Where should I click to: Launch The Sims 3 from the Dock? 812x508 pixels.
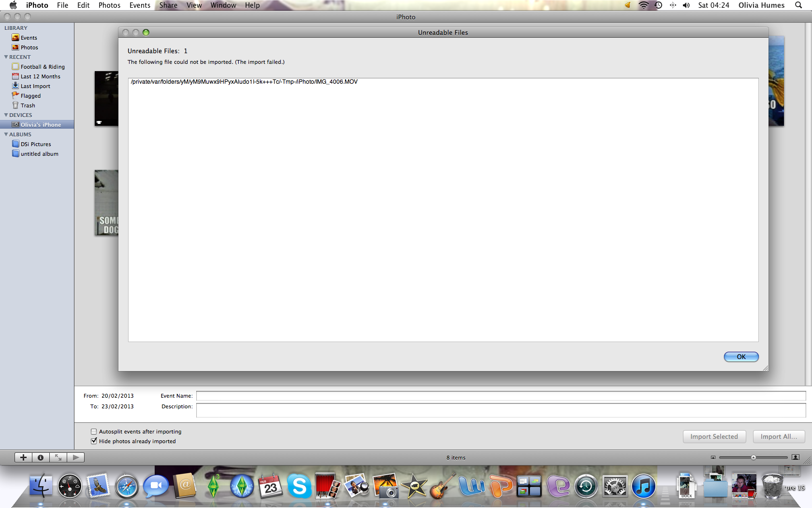[x=213, y=486]
